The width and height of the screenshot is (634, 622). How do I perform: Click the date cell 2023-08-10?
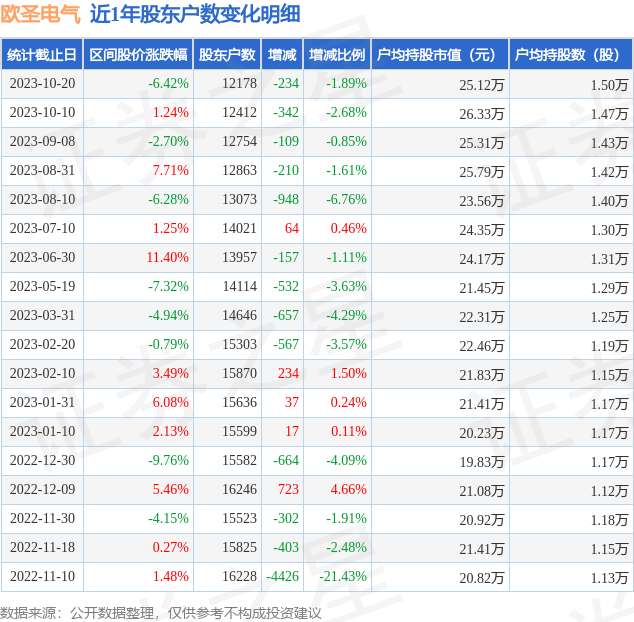tap(42, 199)
